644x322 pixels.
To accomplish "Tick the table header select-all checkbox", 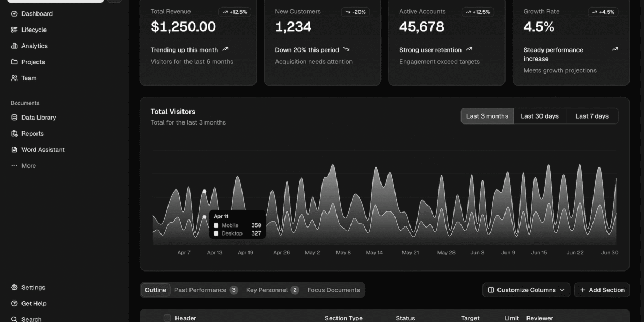I will pyautogui.click(x=167, y=318).
